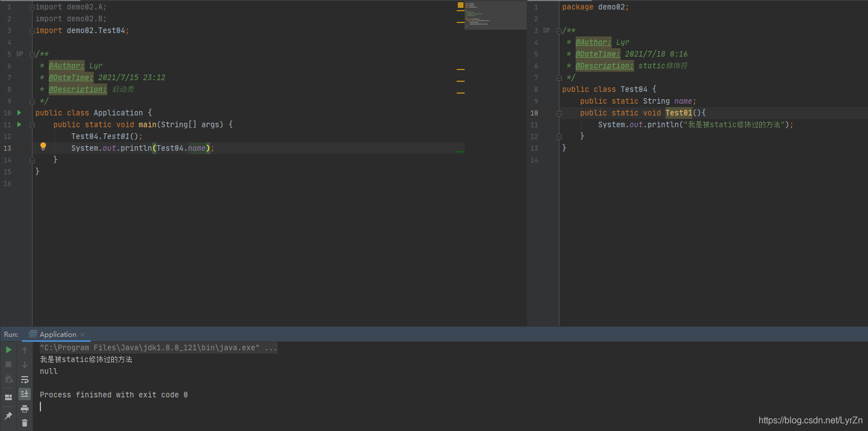The height and width of the screenshot is (431, 868).
Task: Expand folded java.exe command line ellipsis
Action: pyautogui.click(x=270, y=348)
